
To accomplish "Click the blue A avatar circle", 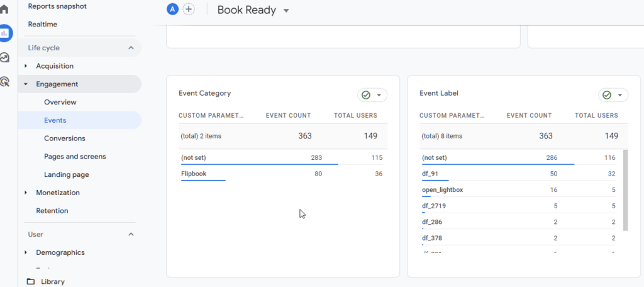I will pyautogui.click(x=172, y=9).
